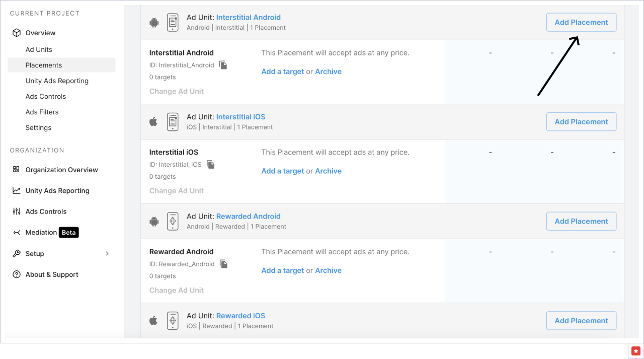The width and height of the screenshot is (644, 359).
Task: Copy the Interstitial_Android placement ID
Action: tap(223, 65)
